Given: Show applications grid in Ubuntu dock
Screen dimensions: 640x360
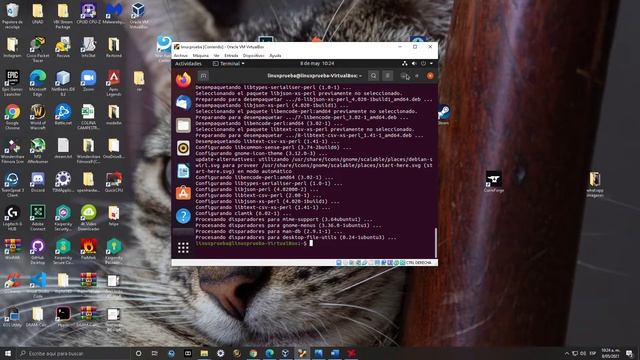Looking at the screenshot, I should pos(183,247).
